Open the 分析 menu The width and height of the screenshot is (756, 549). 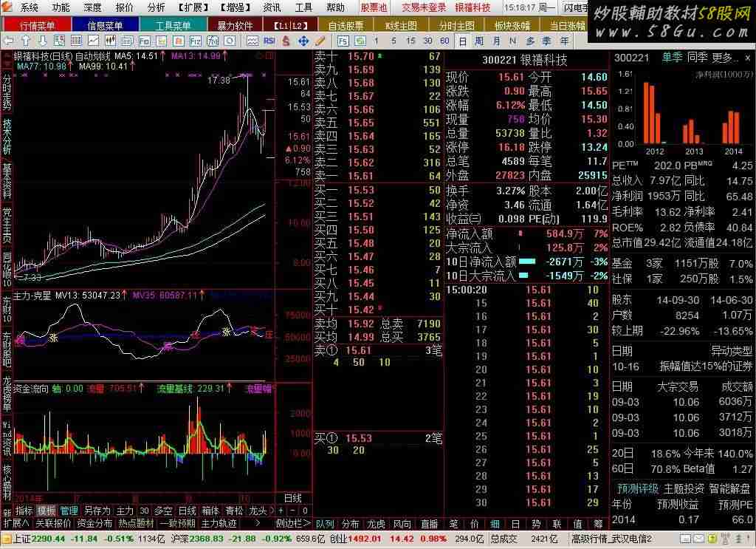[x=156, y=7]
